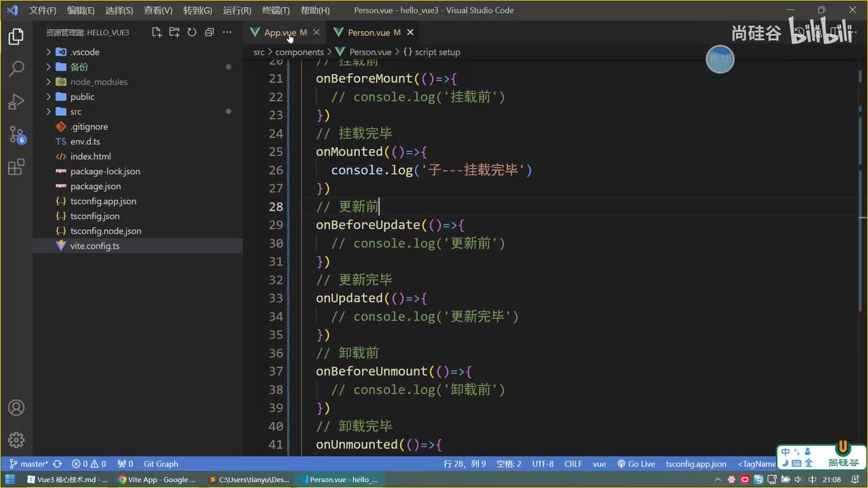This screenshot has width=868, height=488.
Task: Change CRLF line ending setting
Action: point(573,464)
